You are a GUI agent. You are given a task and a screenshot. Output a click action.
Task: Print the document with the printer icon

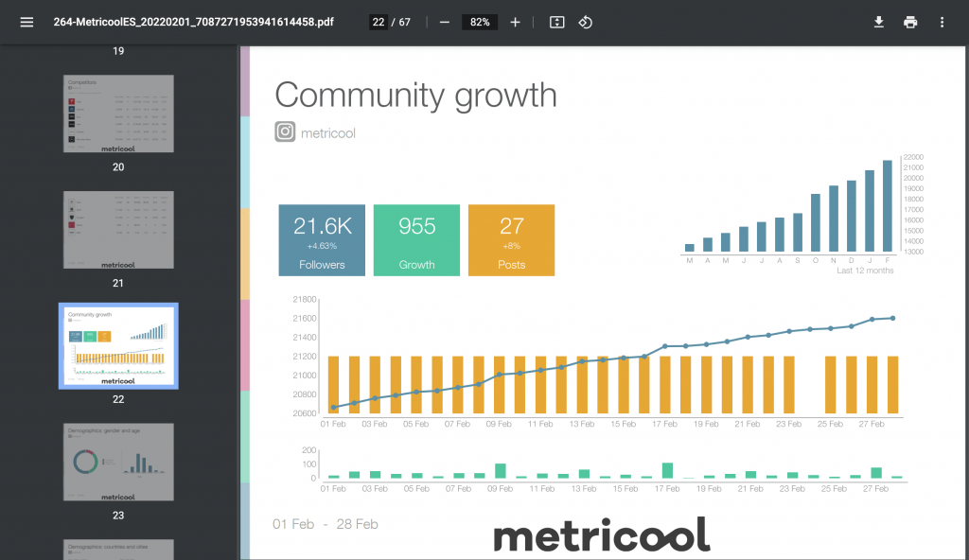point(910,23)
